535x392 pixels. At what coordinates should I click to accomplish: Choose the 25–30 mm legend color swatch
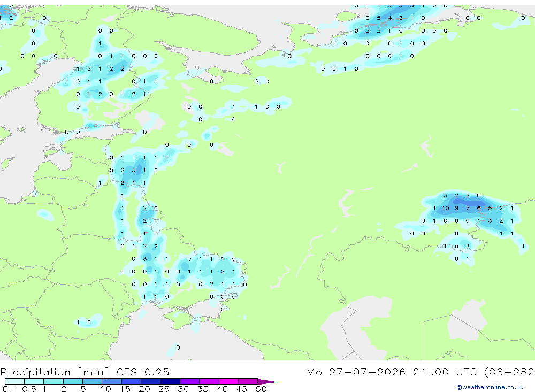coord(170,381)
